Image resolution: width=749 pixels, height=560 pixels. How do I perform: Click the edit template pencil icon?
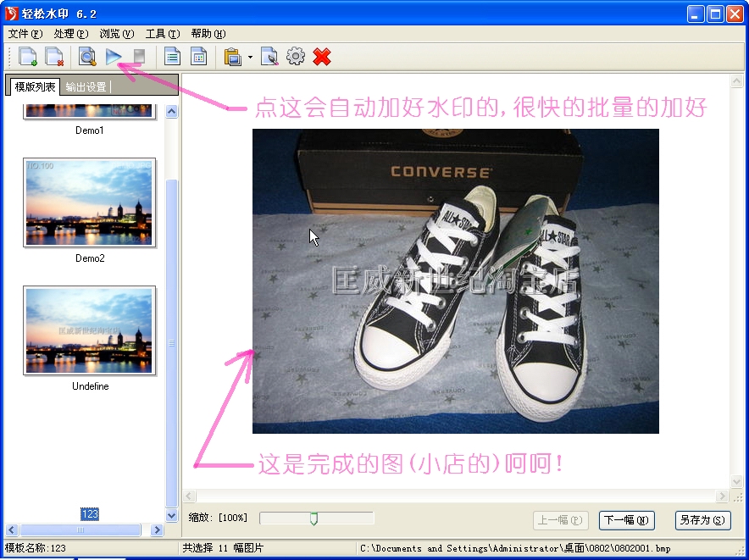point(269,57)
